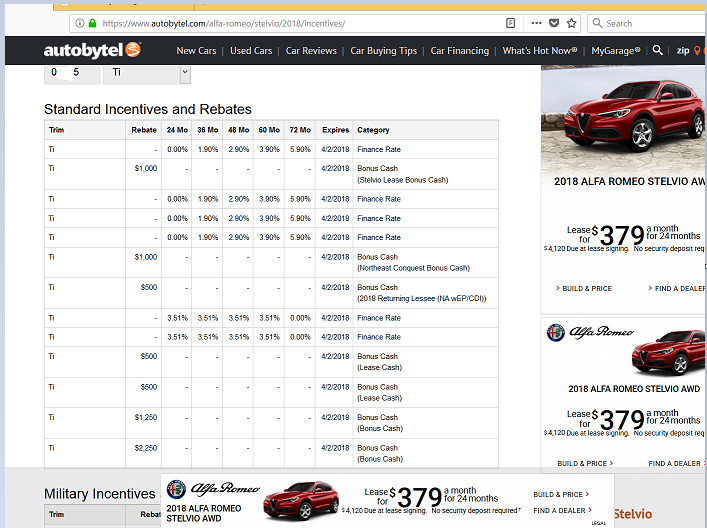Click zip link in navbar
This screenshot has height=528, width=707.
(x=683, y=51)
